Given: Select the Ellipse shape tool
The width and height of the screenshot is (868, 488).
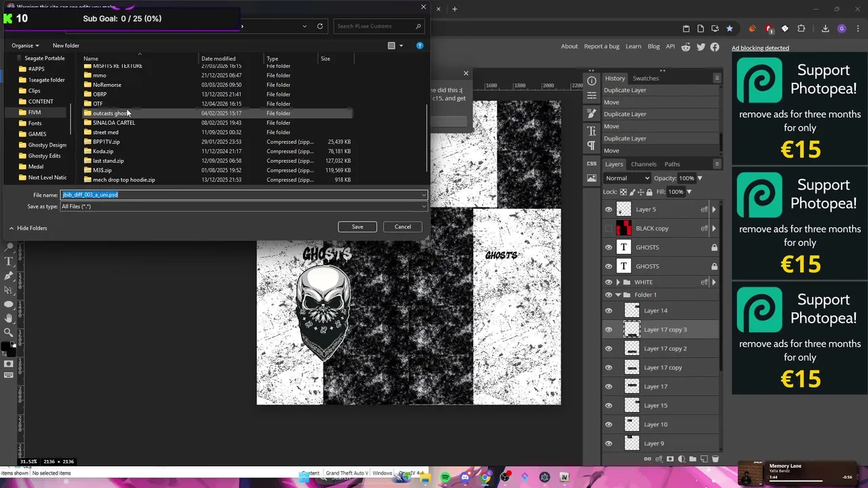Looking at the screenshot, I should pyautogui.click(x=9, y=304).
